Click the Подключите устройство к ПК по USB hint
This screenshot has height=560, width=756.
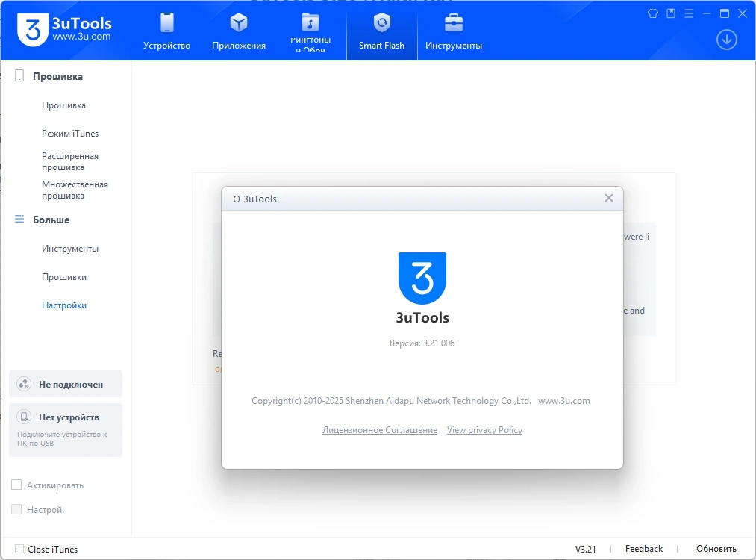point(62,438)
